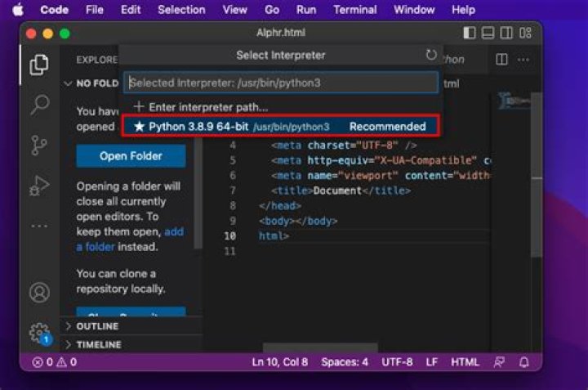The height and width of the screenshot is (390, 588).
Task: Click the Open Folder button
Action: point(131,155)
